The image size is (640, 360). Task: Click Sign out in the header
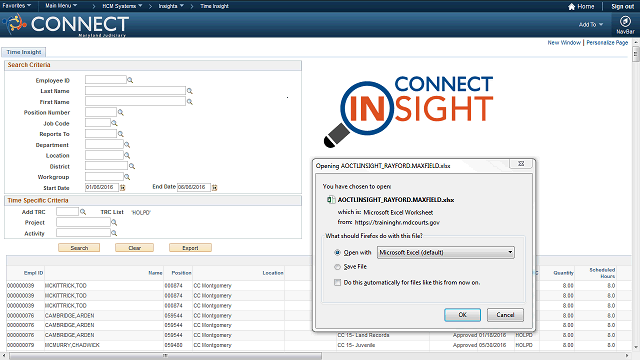[x=622, y=7]
